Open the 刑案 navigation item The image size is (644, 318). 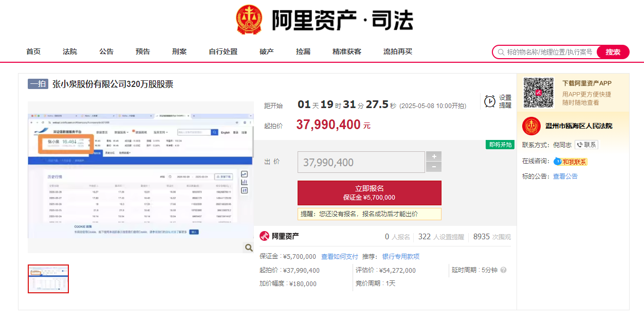point(179,51)
